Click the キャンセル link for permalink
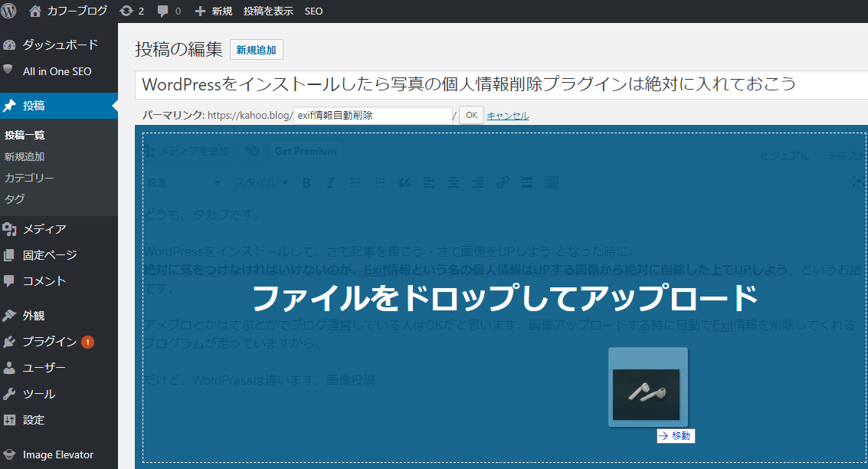Image resolution: width=868 pixels, height=469 pixels. (x=507, y=116)
